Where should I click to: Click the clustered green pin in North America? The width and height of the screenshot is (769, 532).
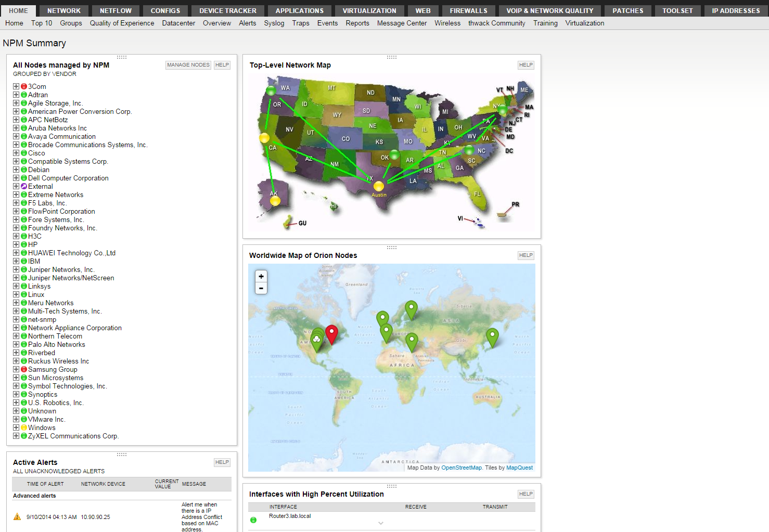[316, 341]
